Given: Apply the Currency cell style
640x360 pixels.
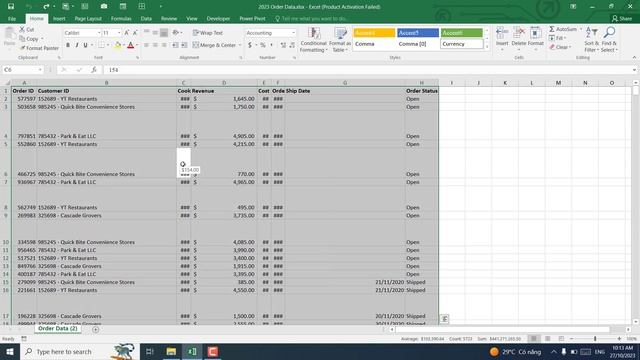Looking at the screenshot, I should click(x=462, y=44).
